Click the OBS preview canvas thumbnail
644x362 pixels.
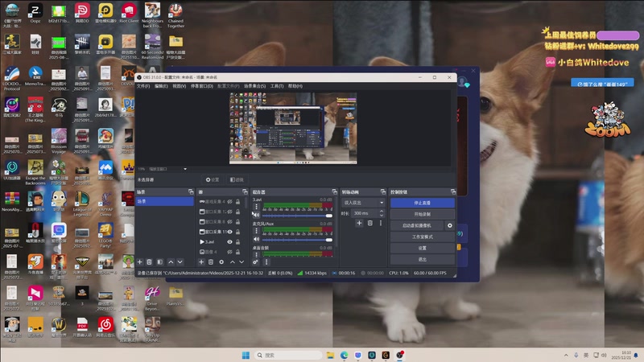[293, 128]
